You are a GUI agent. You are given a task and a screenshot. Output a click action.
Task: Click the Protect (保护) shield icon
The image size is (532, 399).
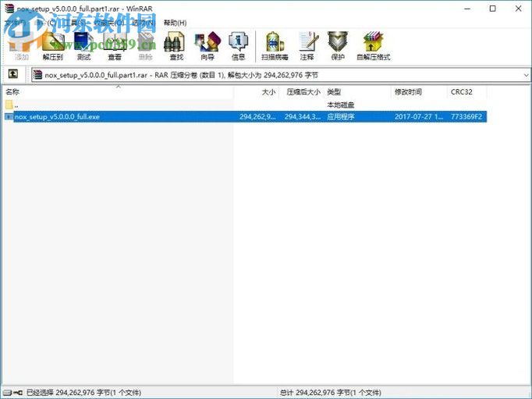(x=338, y=46)
